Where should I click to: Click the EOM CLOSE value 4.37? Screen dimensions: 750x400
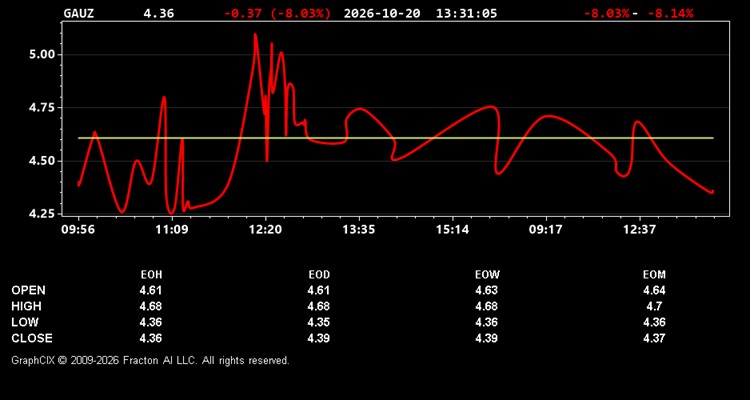(x=654, y=338)
